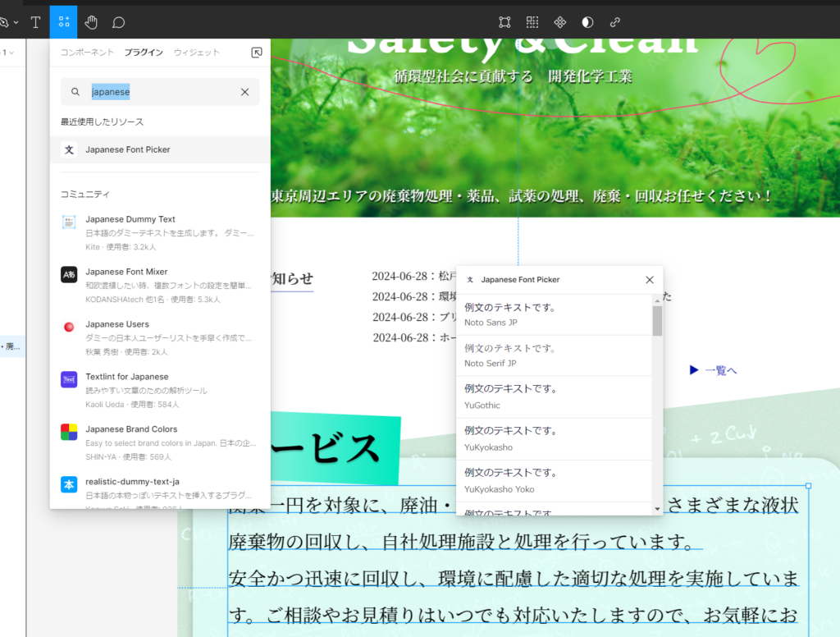
Task: Open the Japanese Font Mixer plugin
Action: pyautogui.click(x=160, y=286)
